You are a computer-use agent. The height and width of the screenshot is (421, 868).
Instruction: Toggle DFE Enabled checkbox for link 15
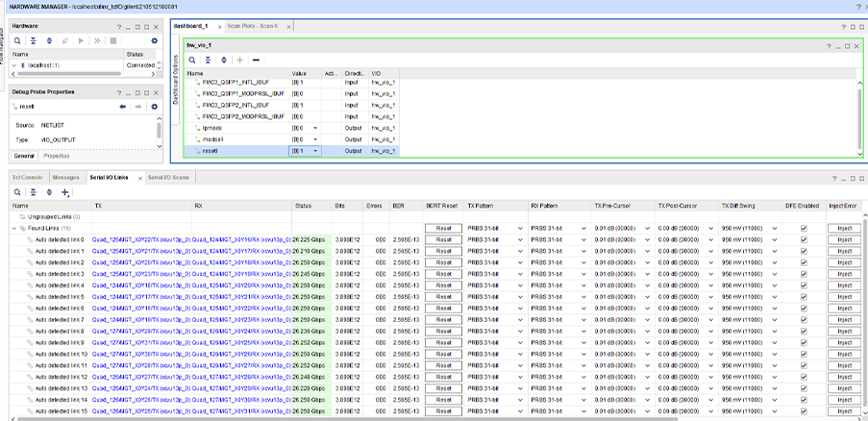(804, 411)
